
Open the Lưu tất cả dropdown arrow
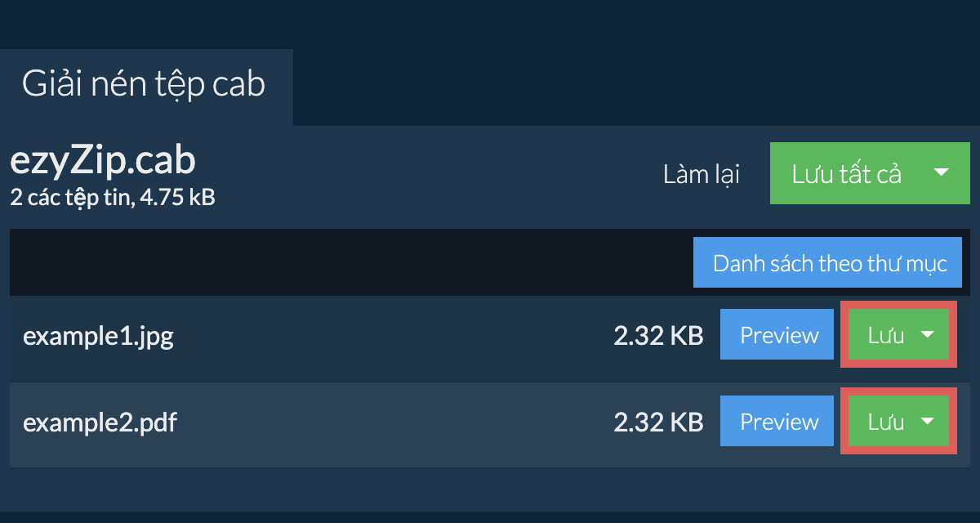[x=941, y=172]
